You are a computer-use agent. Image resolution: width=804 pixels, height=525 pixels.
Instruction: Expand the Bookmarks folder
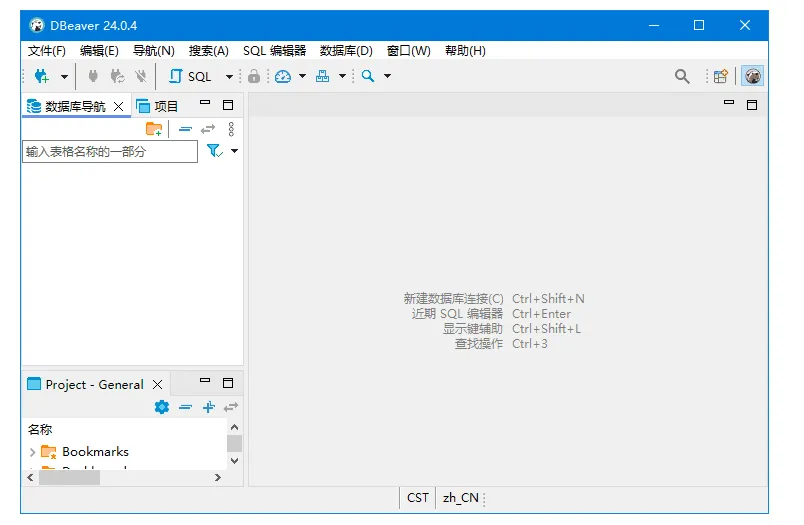pos(32,452)
